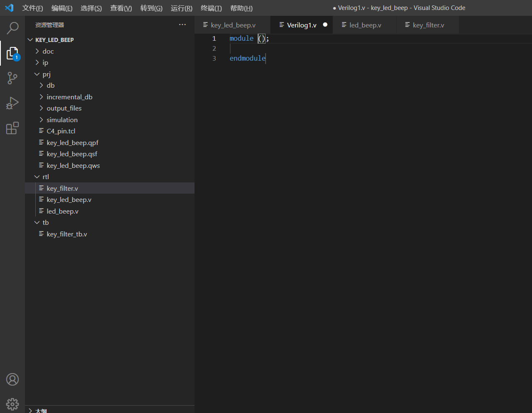Click the 'module' keyword on line 1

(241, 38)
